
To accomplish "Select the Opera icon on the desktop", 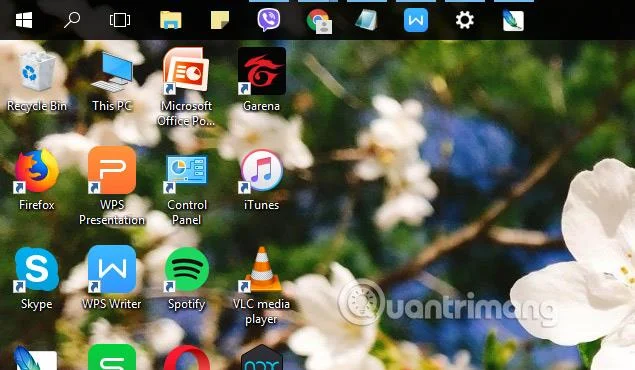I will pyautogui.click(x=187, y=358).
